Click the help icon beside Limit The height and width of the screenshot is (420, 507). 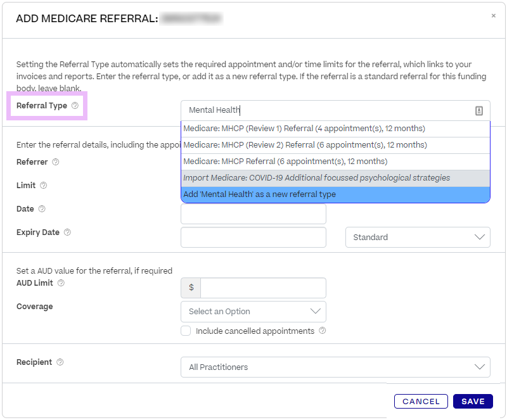click(43, 185)
